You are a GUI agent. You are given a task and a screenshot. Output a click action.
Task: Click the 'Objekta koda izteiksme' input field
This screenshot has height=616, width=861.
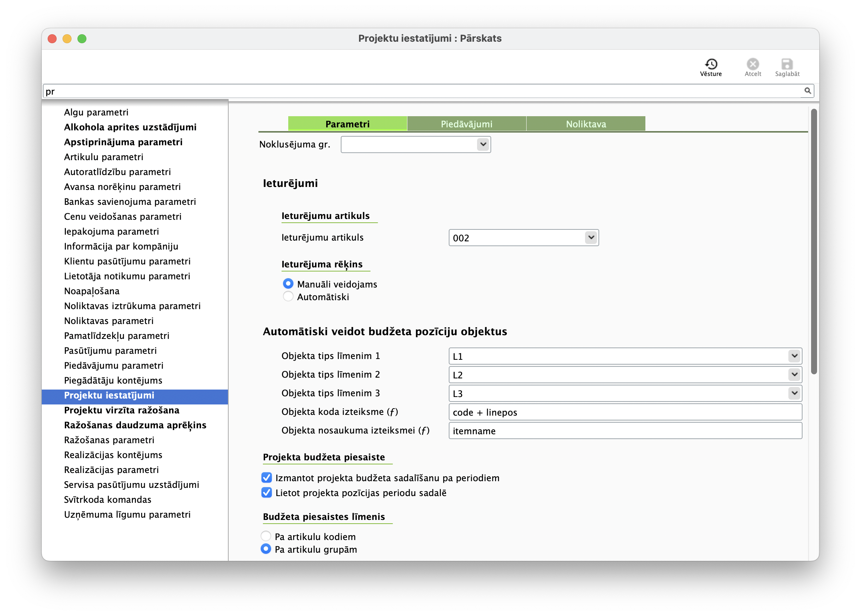pyautogui.click(x=625, y=412)
